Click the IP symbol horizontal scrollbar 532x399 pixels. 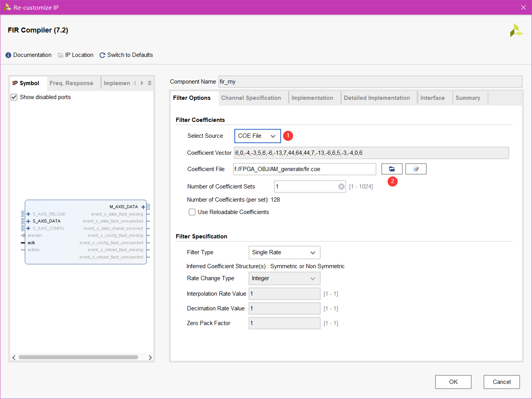(78, 357)
